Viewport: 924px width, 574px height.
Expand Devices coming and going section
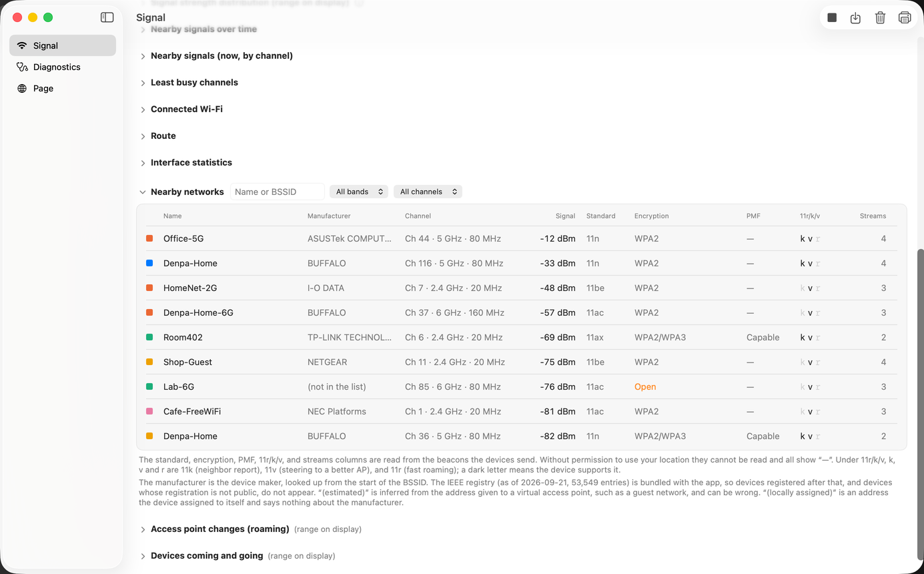tap(143, 556)
